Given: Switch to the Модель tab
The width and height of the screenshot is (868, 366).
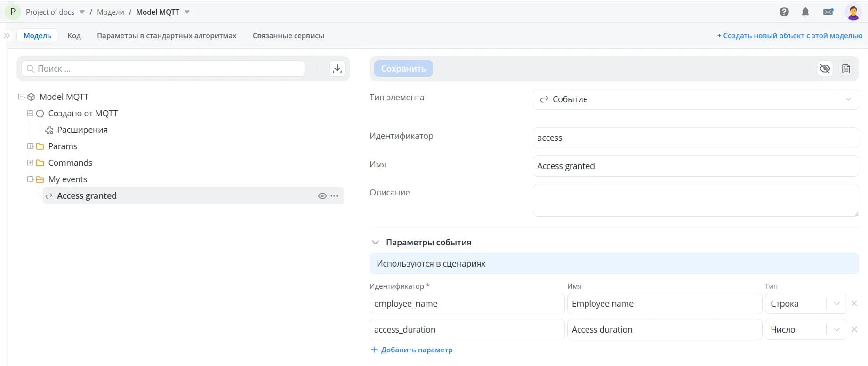Looking at the screenshot, I should tap(37, 35).
